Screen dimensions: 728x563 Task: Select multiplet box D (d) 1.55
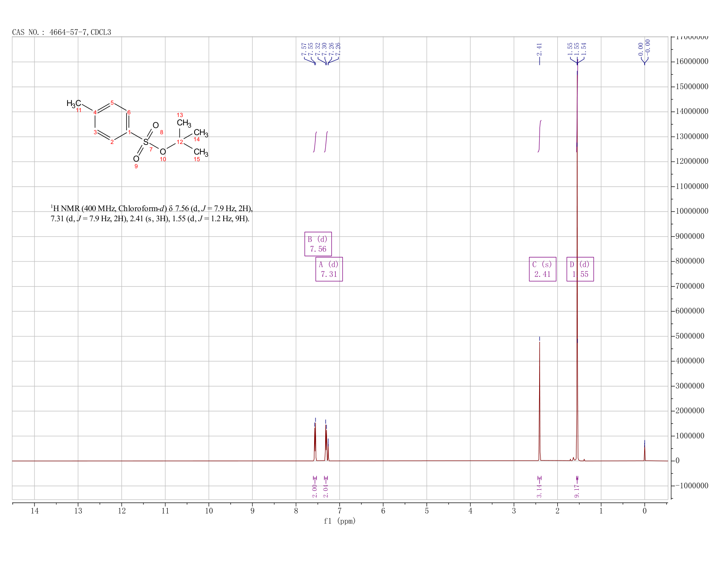coord(580,269)
